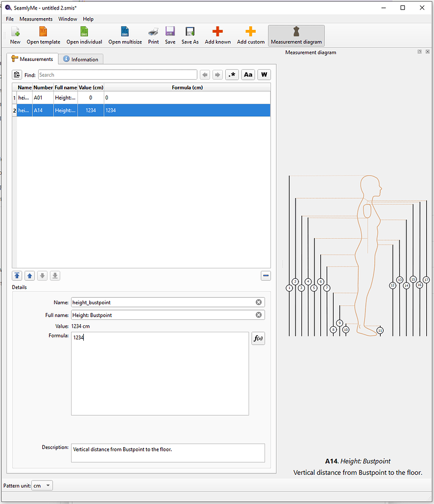Toggle whole word match (W)
This screenshot has height=504, width=434.
click(x=264, y=74)
